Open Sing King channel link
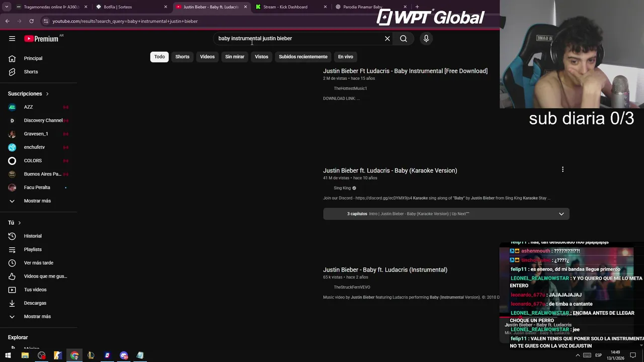Screen dimensions: 644x362 click(342, 188)
